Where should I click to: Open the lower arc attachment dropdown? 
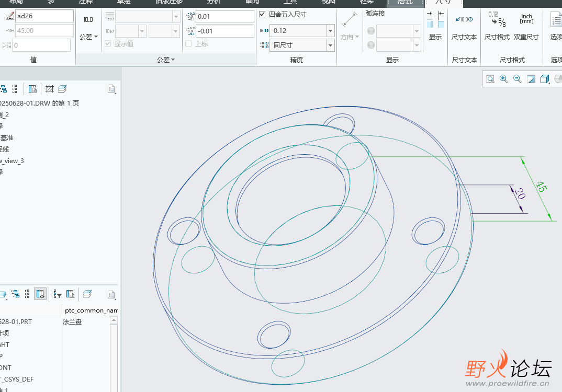point(417,45)
